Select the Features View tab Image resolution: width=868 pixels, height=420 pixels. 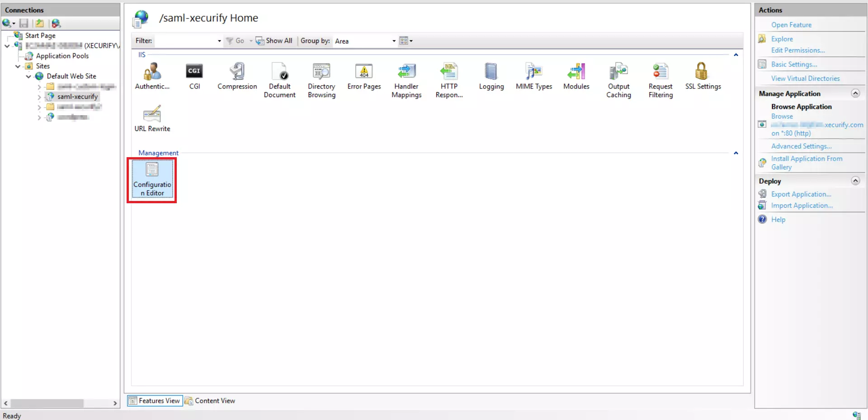click(x=154, y=401)
